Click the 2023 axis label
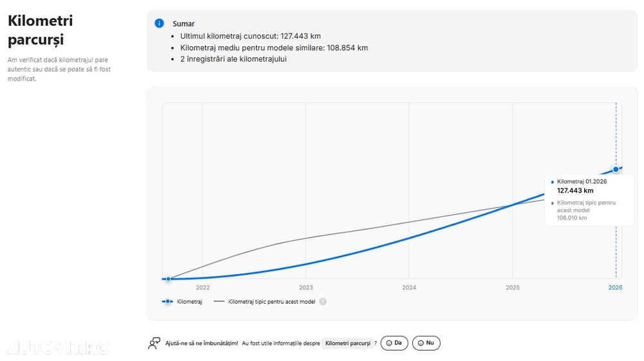 pos(306,288)
